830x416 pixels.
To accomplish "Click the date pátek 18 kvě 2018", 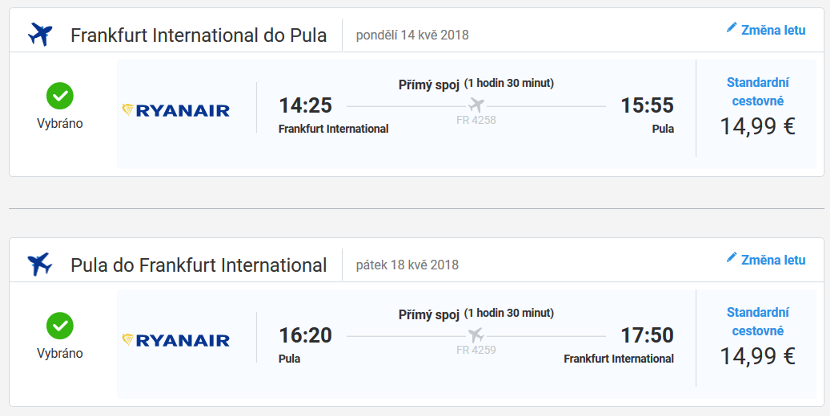I will pos(407,265).
